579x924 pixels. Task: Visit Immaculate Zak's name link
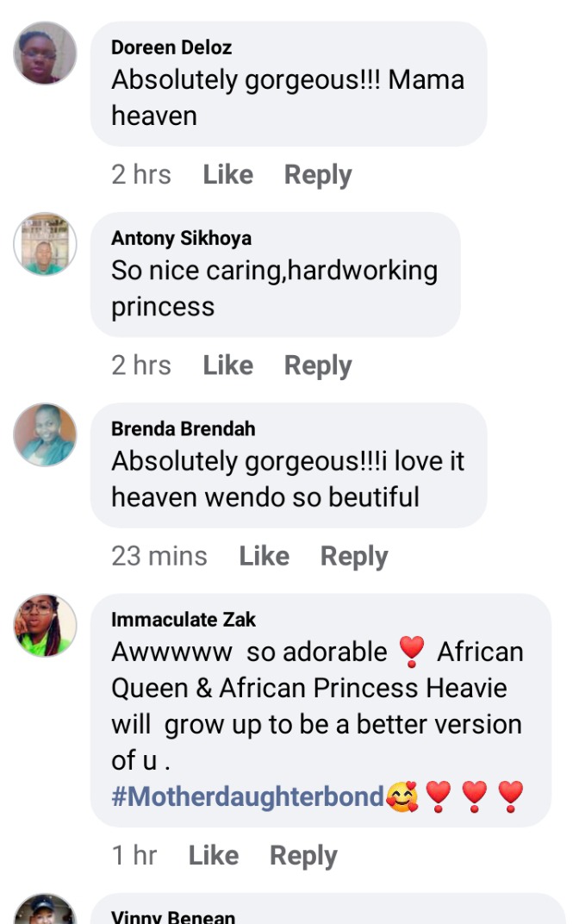click(184, 620)
